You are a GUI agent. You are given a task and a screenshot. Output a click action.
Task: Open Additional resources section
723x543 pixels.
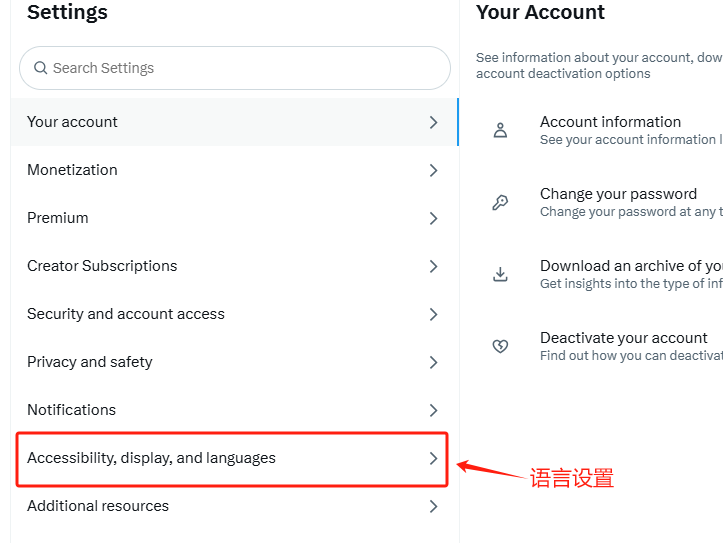[x=235, y=506]
